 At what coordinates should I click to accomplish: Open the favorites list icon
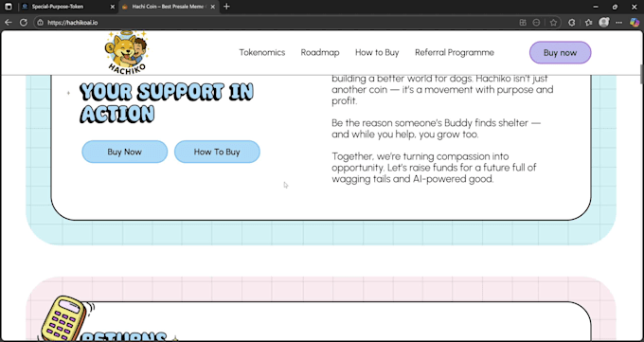tap(588, 23)
